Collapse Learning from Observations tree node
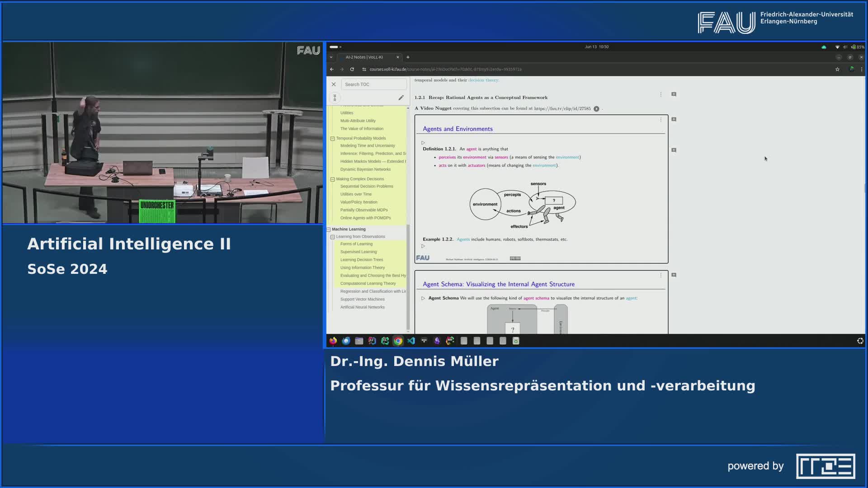 (333, 237)
